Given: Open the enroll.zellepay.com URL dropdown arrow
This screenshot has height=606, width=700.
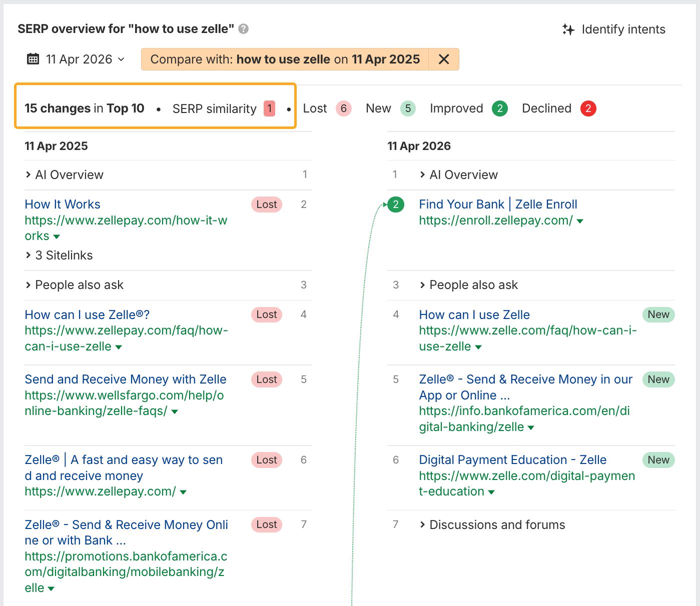Looking at the screenshot, I should tap(580, 221).
